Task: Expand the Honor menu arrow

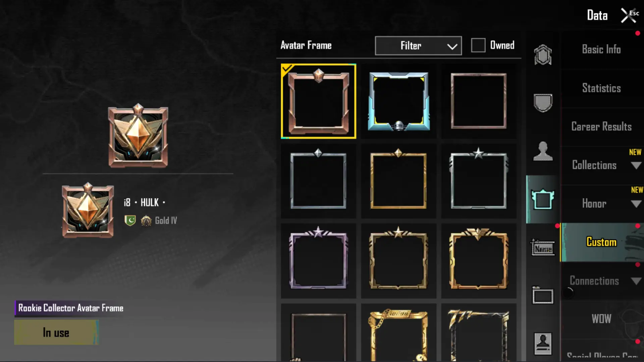Action: (x=636, y=204)
